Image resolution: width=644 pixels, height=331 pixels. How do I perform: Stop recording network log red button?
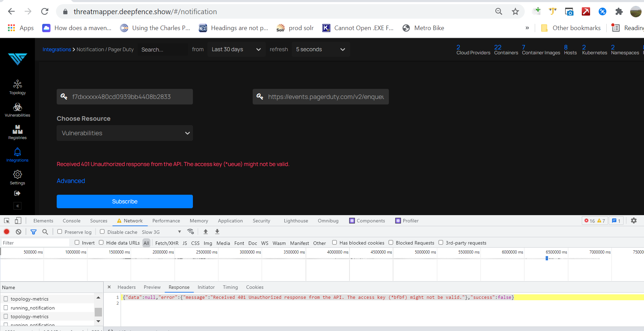[x=7, y=232]
